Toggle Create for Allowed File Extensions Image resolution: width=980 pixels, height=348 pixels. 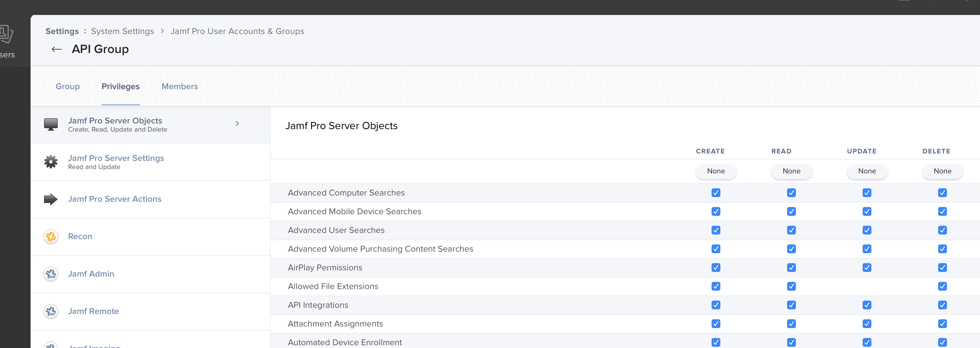[716, 286]
